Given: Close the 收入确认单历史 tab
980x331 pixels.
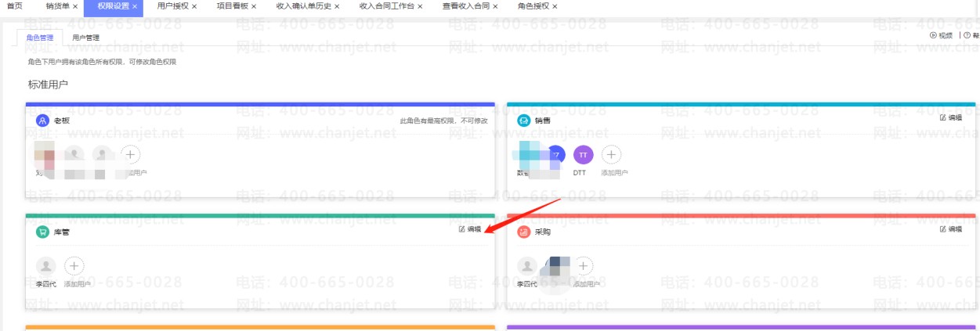Looking at the screenshot, I should (337, 6).
